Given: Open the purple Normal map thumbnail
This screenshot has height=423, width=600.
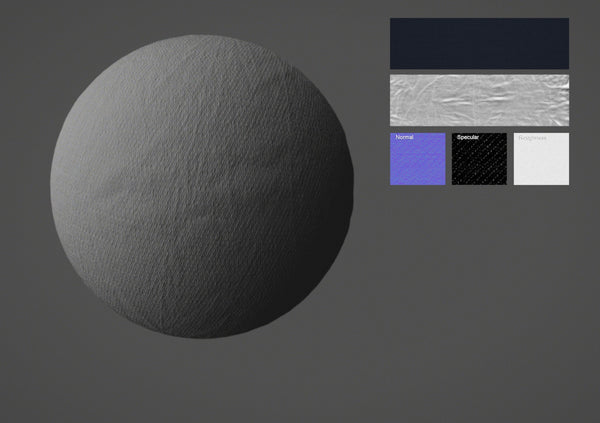Looking at the screenshot, I should click(x=417, y=160).
